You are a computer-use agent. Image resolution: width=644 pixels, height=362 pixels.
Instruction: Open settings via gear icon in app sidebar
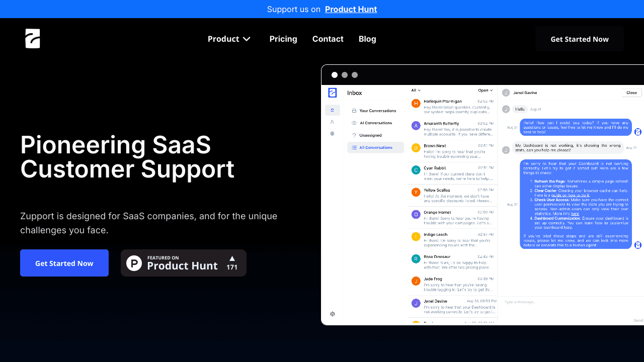[x=333, y=314]
